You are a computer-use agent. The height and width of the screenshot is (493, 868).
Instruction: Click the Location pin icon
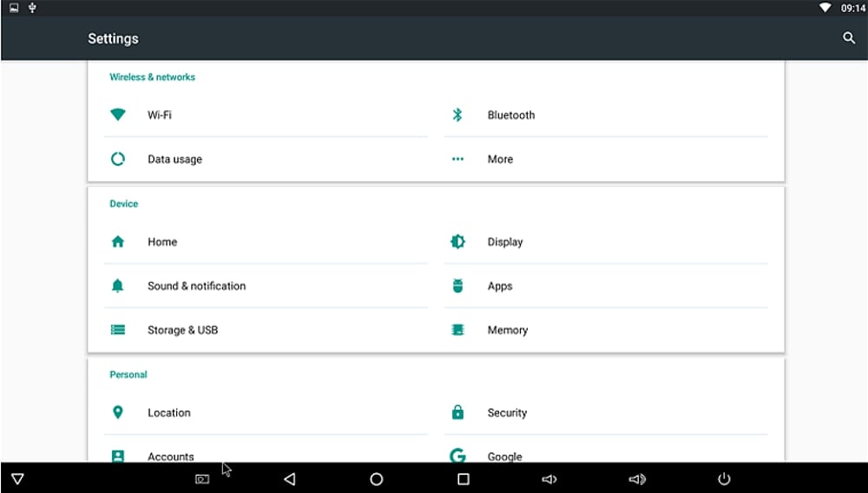pos(117,412)
